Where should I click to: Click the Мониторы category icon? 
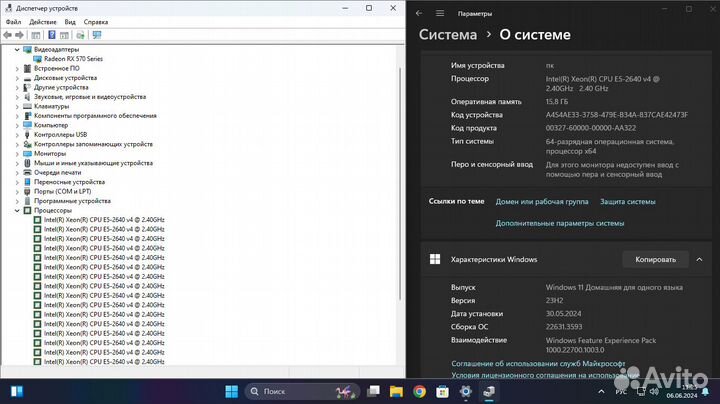point(28,153)
